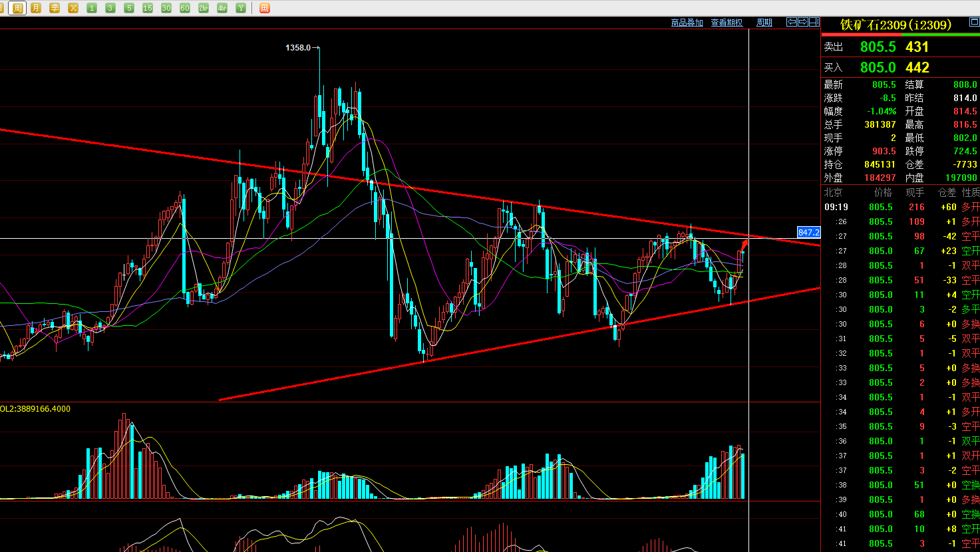Click the 铁矿石2309(i2309) contract title
Viewport: 980px width, 552px height.
[x=896, y=25]
